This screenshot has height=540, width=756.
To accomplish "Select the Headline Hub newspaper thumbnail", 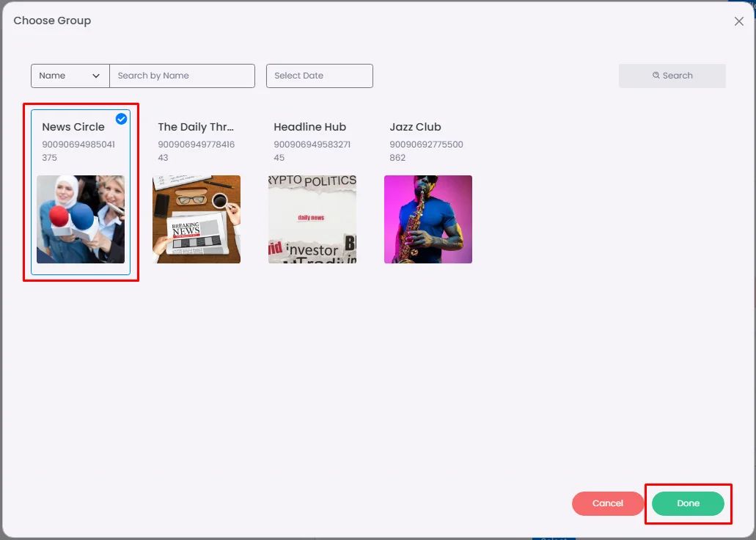I will [x=312, y=219].
